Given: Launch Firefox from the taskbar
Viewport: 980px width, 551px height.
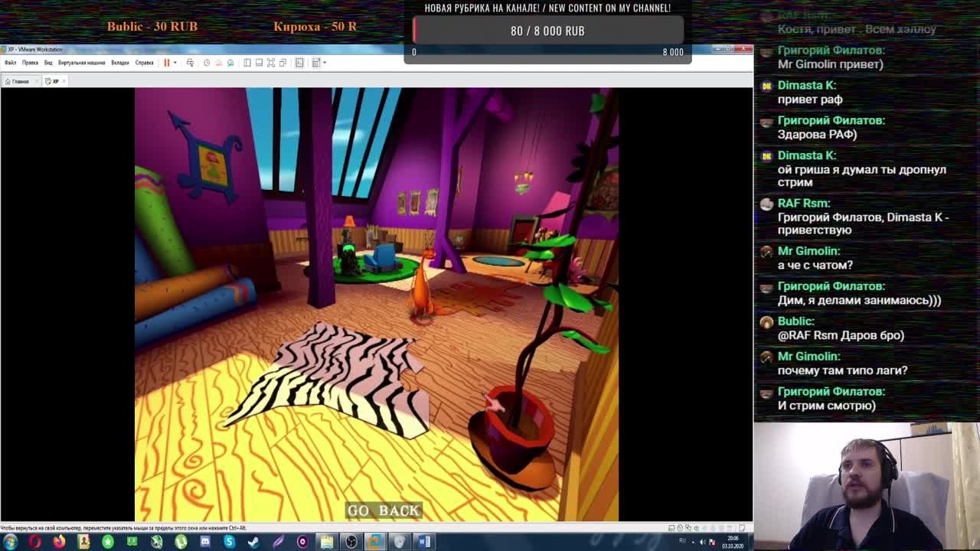Looking at the screenshot, I should tap(59, 542).
